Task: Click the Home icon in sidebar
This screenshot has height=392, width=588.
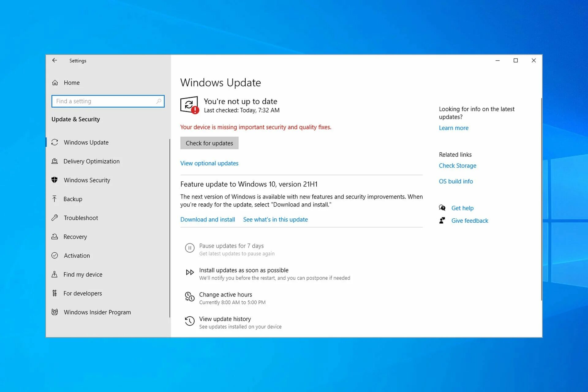Action: tap(55, 83)
